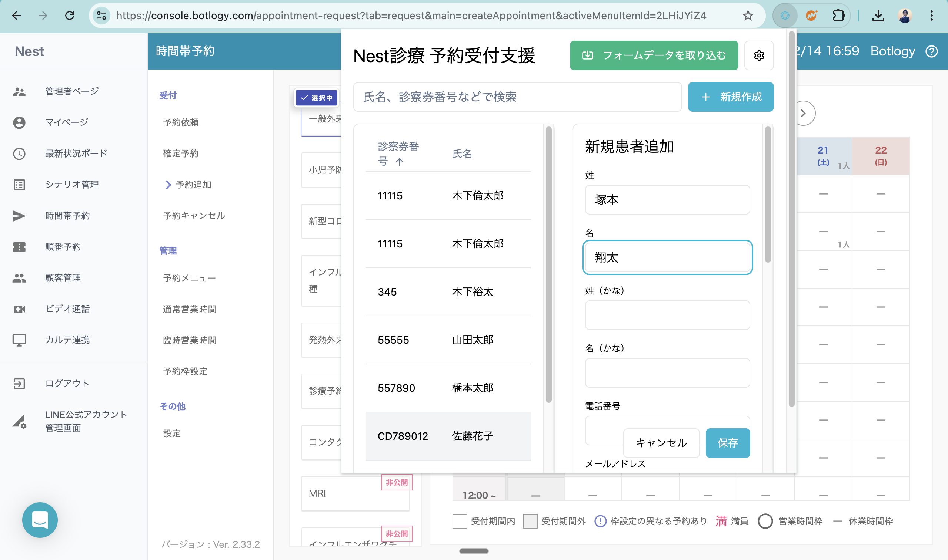The image size is (948, 560).
Task: Toggle the 選択中 checkmark badge
Action: click(317, 98)
